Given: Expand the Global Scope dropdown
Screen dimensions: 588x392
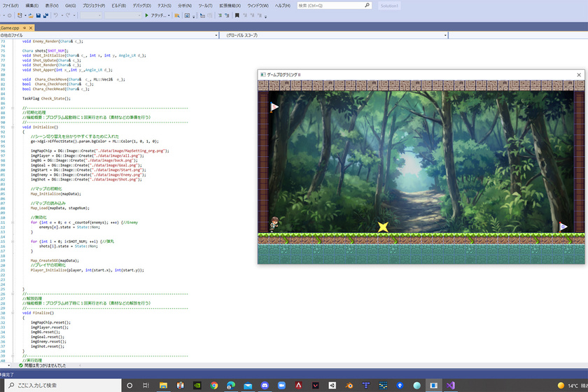Looking at the screenshot, I should coord(444,34).
